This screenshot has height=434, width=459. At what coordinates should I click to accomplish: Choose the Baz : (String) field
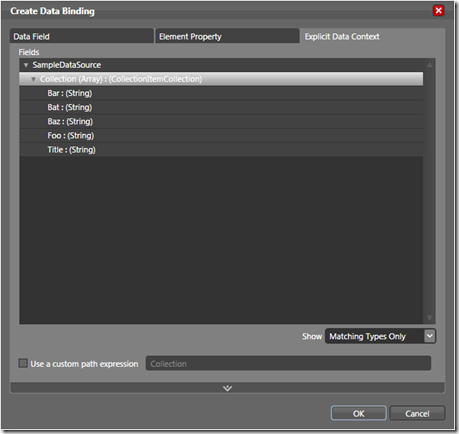(x=221, y=121)
